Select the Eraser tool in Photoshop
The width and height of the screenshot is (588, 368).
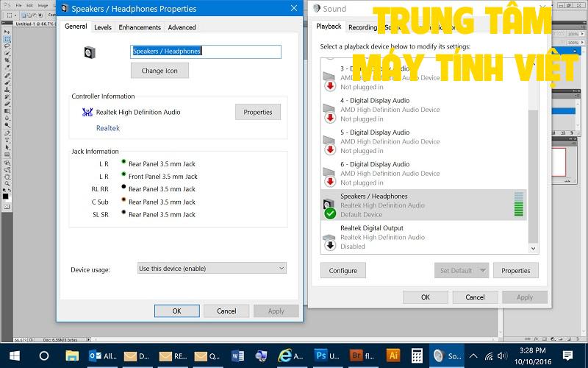[x=7, y=104]
